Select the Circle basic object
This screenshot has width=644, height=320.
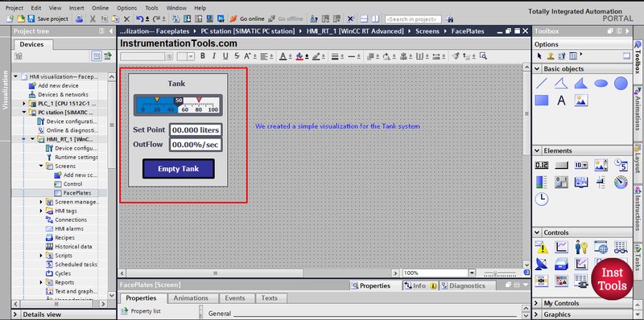[621, 84]
